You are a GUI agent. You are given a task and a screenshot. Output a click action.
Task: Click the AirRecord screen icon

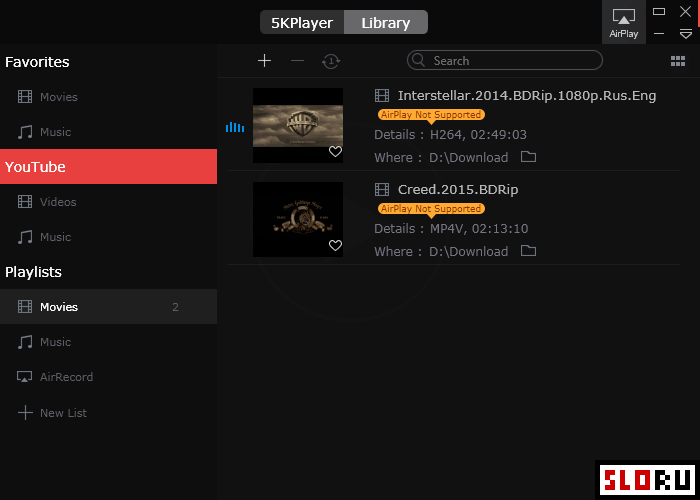tap(25, 377)
